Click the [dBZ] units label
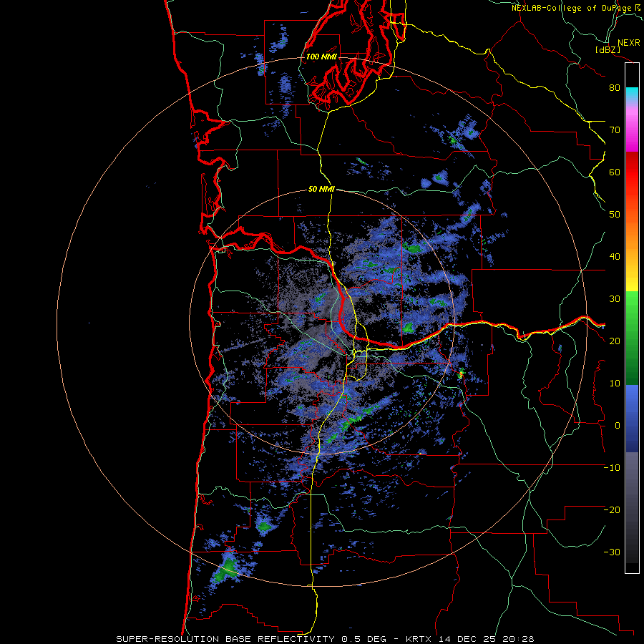 tap(608, 49)
